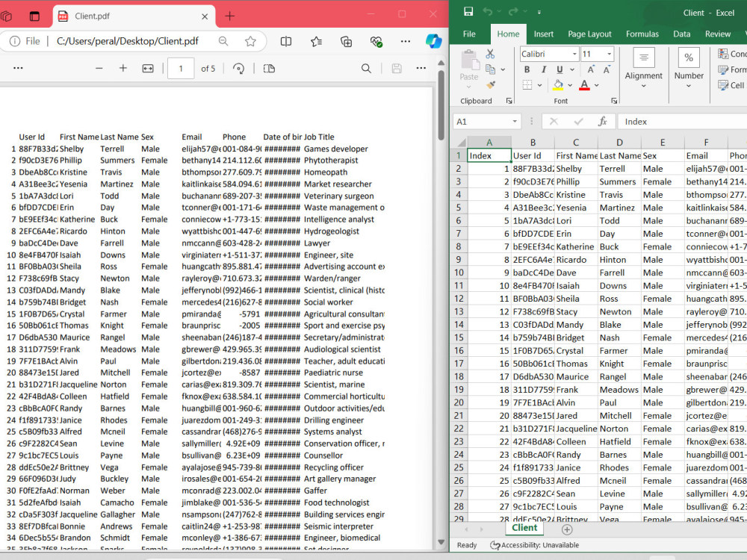
Task: Click Fit to width in PDF toolbar
Action: pyautogui.click(x=148, y=69)
